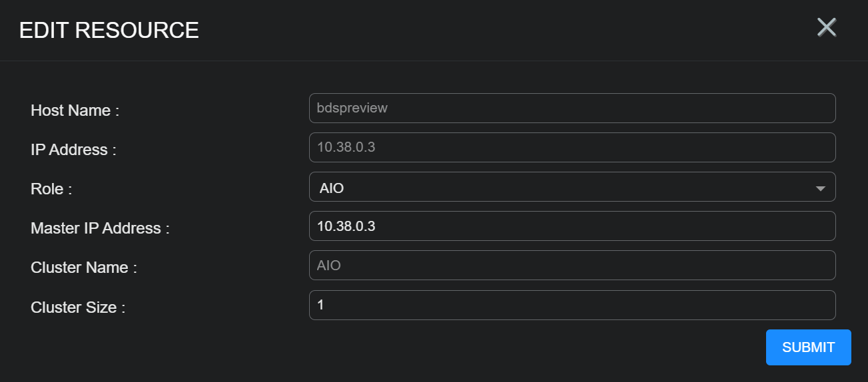Edit the Master IP Address field
The image size is (868, 382).
pos(572,226)
